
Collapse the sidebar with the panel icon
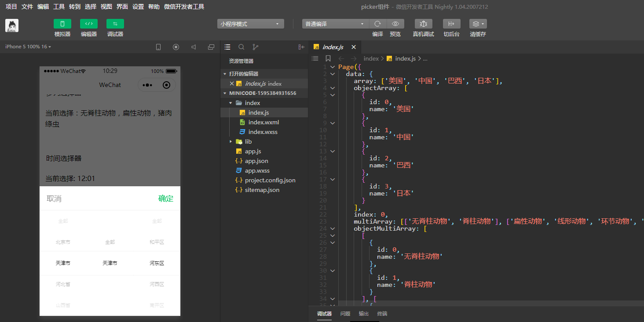point(301,47)
